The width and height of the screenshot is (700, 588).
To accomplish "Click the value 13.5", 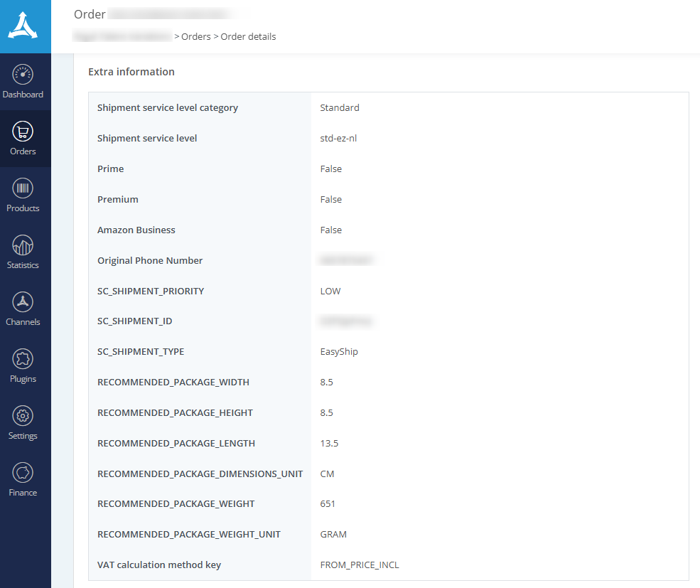I will click(x=329, y=443).
